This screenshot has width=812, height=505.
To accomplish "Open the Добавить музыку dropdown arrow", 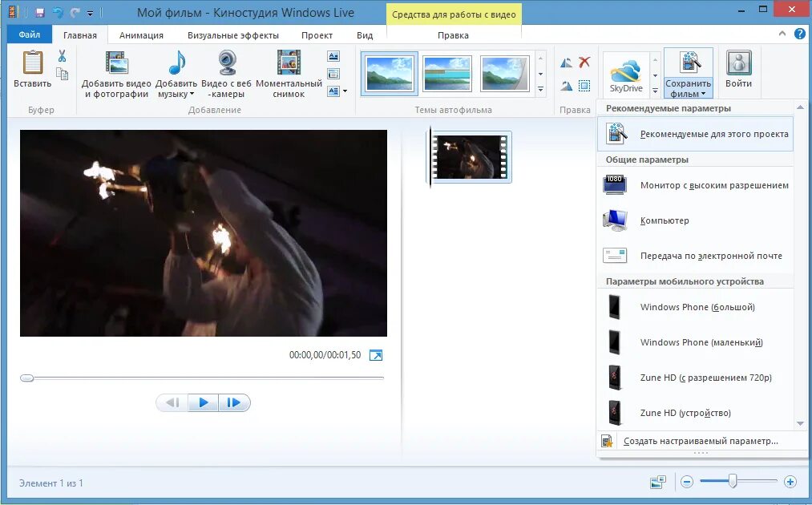I will coord(192,95).
